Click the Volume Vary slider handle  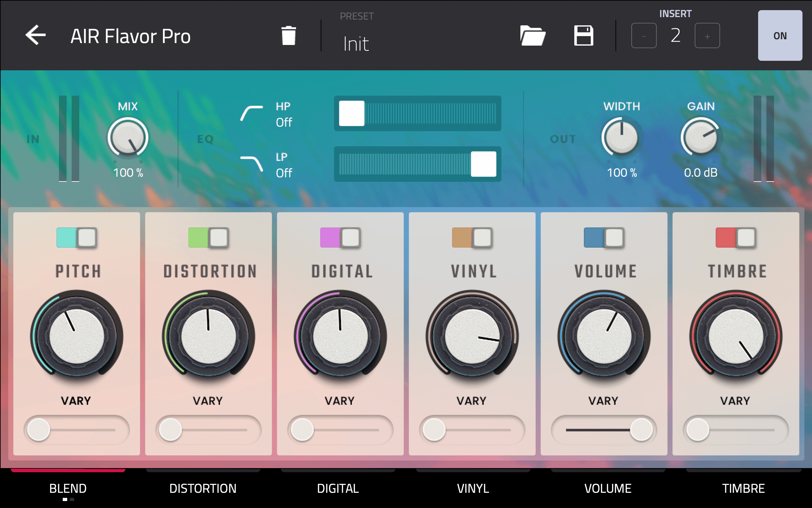[x=641, y=430]
